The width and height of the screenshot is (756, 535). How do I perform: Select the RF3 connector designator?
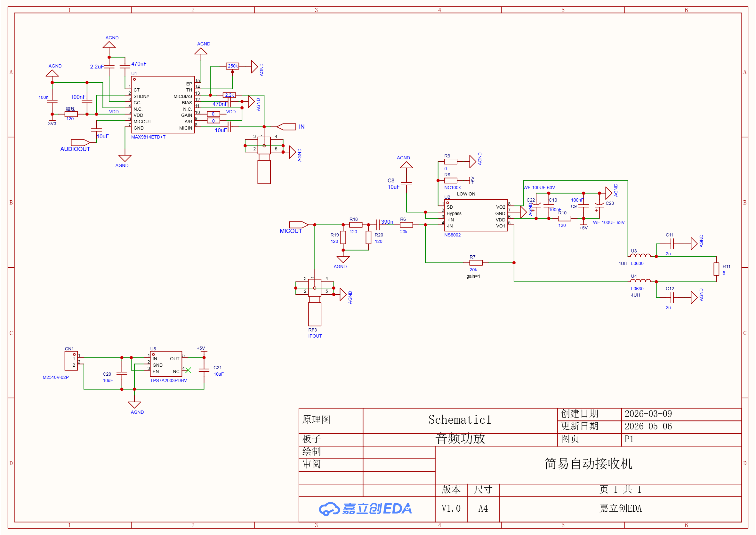pyautogui.click(x=312, y=330)
